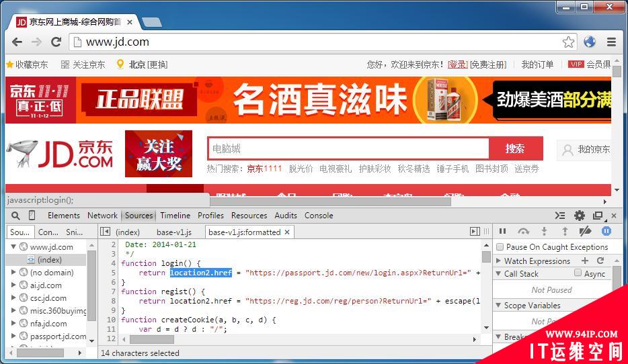
Task: Switch to the Elements panel
Action: tap(64, 216)
